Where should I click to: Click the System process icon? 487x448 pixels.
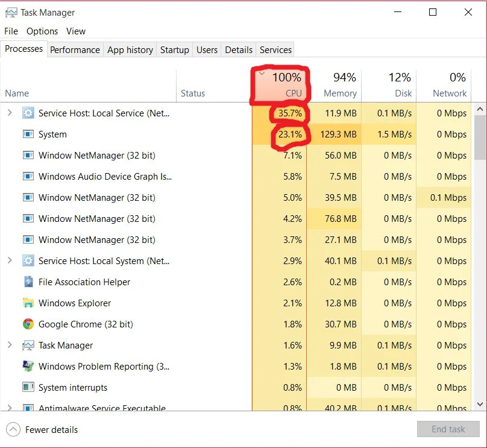tap(28, 134)
